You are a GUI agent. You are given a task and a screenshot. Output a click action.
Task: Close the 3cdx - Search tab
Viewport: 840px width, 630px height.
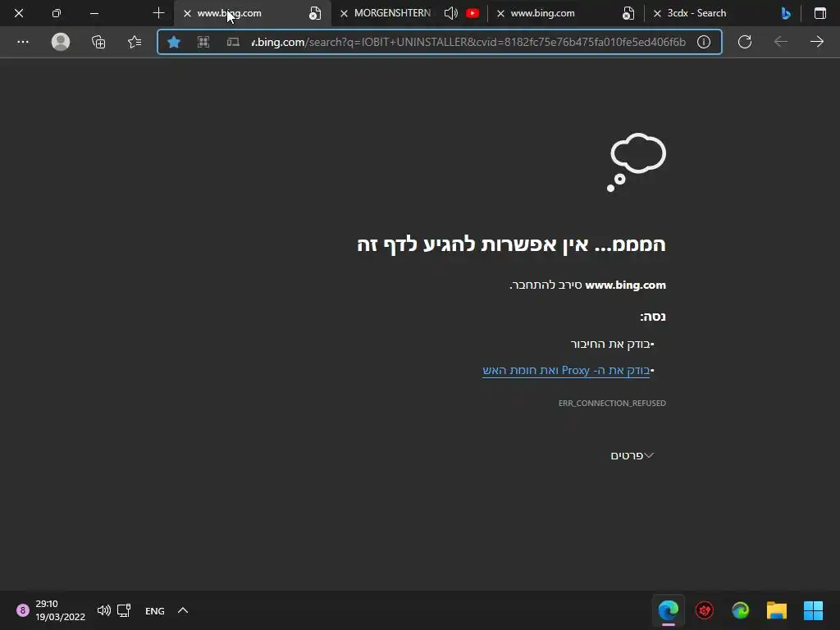[657, 13]
